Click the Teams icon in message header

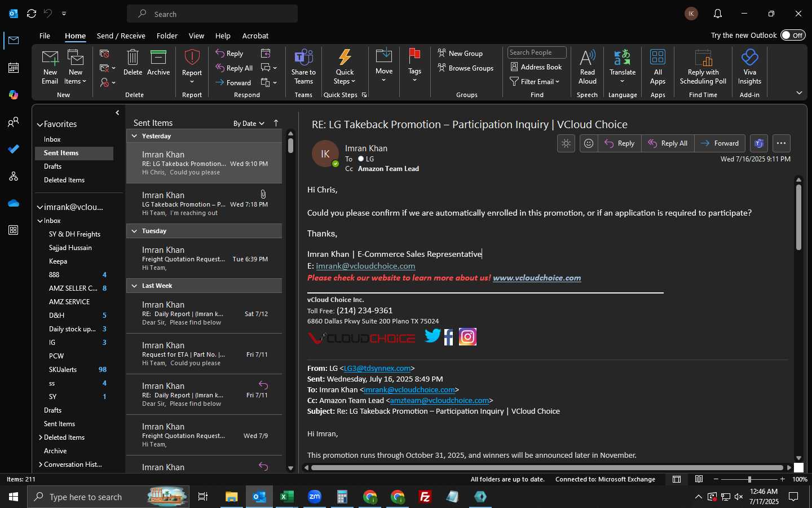[759, 143]
